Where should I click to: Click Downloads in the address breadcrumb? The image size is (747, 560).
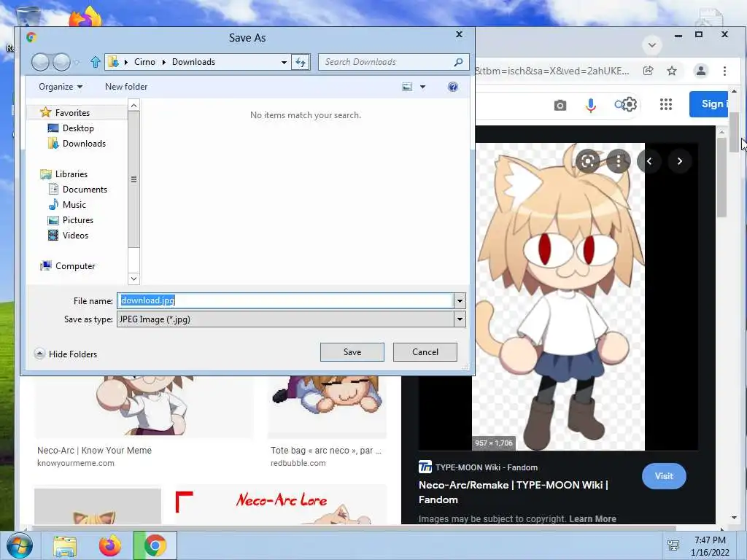tap(193, 62)
